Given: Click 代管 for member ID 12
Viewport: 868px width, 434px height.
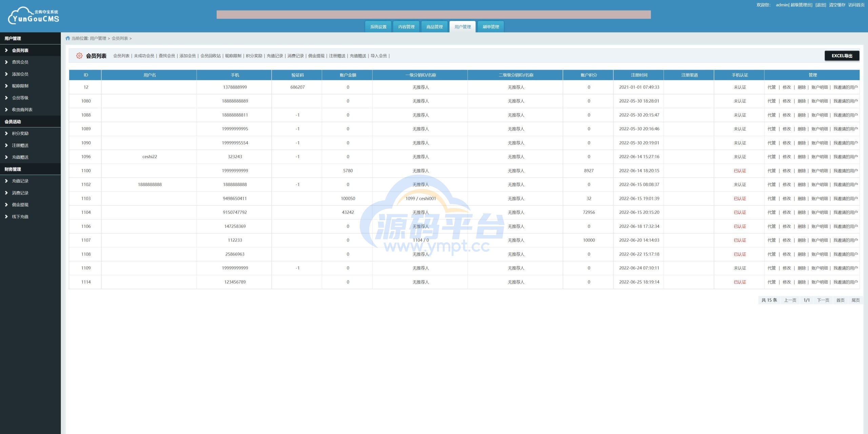Looking at the screenshot, I should 772,87.
